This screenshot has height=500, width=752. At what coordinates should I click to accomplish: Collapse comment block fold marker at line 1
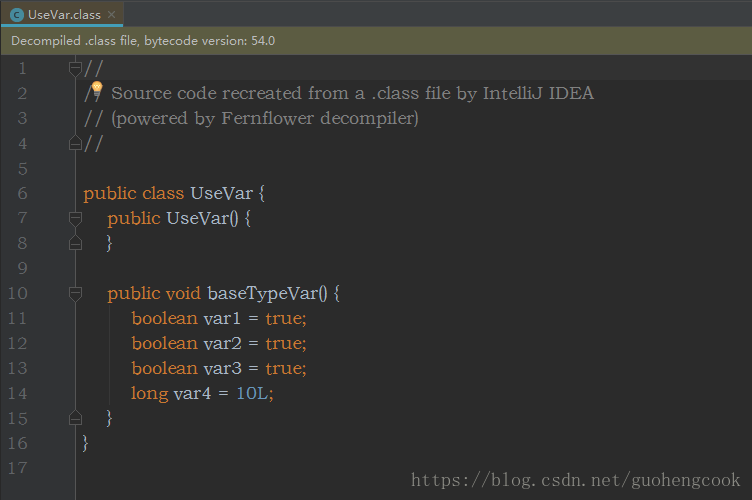point(75,69)
